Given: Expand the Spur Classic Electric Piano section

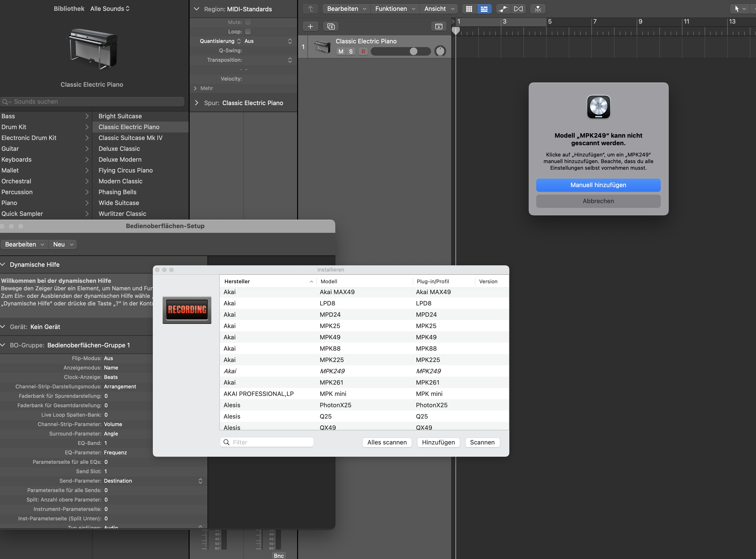Looking at the screenshot, I should (x=196, y=103).
